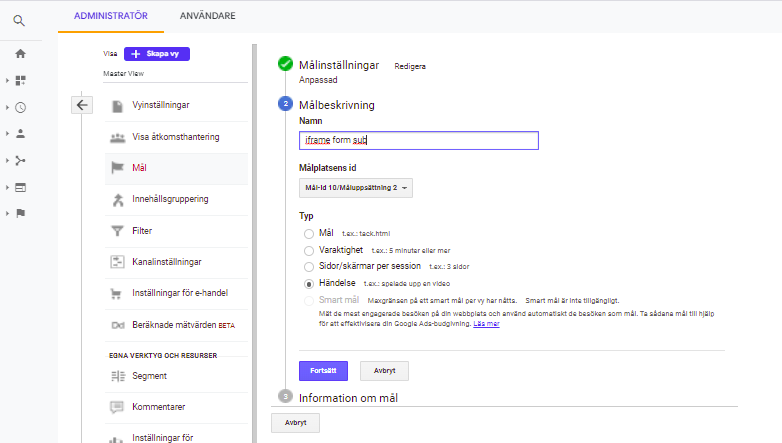782x443 pixels.
Task: Click the Skapa vy button
Action: [157, 54]
